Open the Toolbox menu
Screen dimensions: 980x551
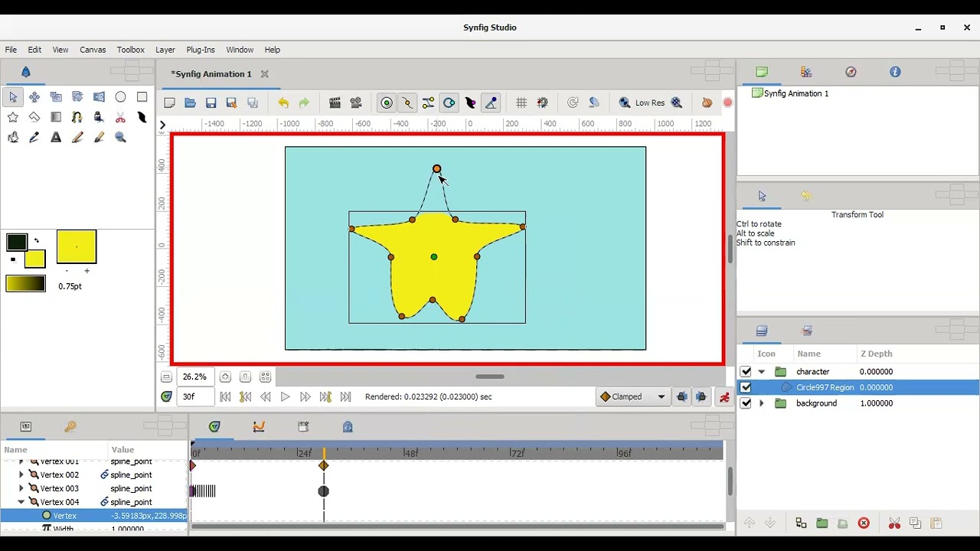click(130, 50)
